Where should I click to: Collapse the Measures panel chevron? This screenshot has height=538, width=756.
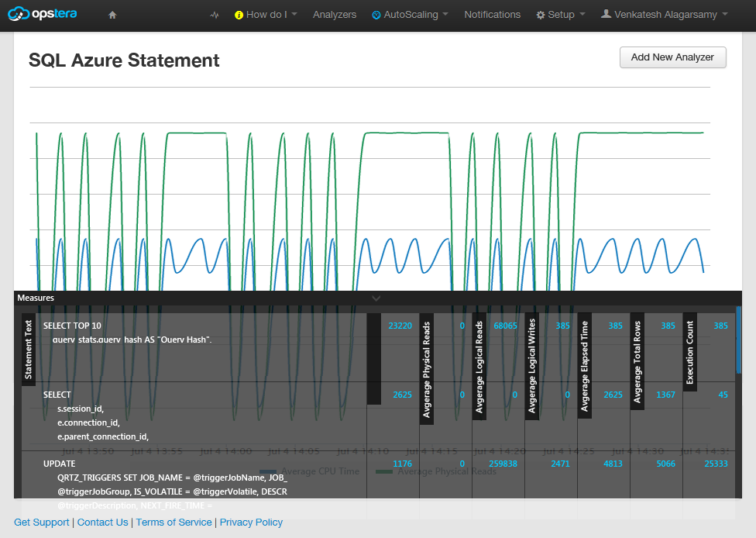(376, 298)
